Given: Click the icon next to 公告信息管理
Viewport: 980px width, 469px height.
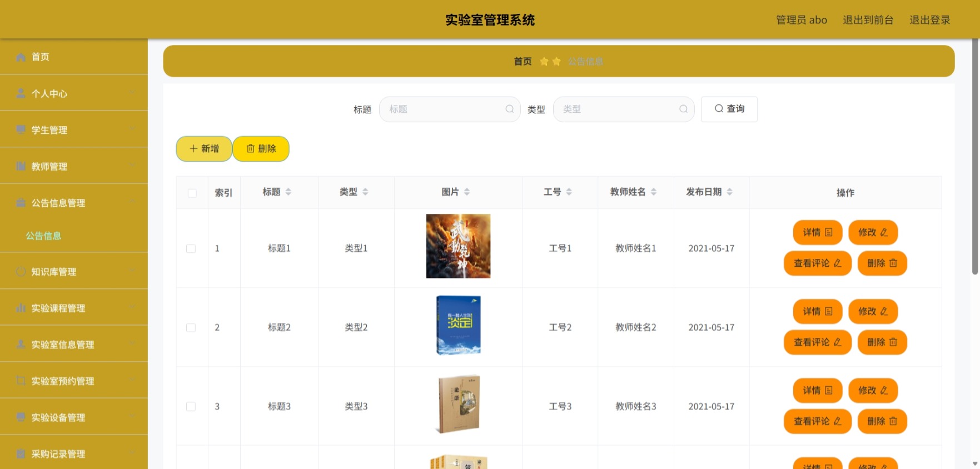Looking at the screenshot, I should click(21, 203).
